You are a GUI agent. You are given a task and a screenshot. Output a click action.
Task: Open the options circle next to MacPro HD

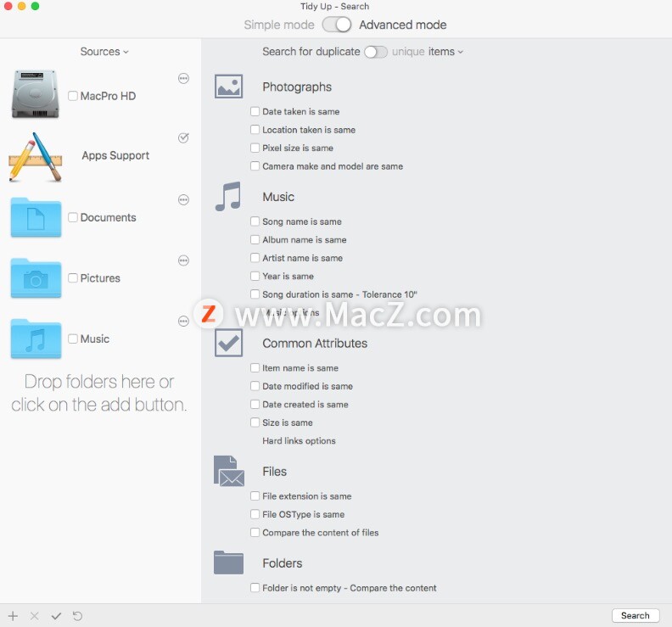[x=183, y=78]
